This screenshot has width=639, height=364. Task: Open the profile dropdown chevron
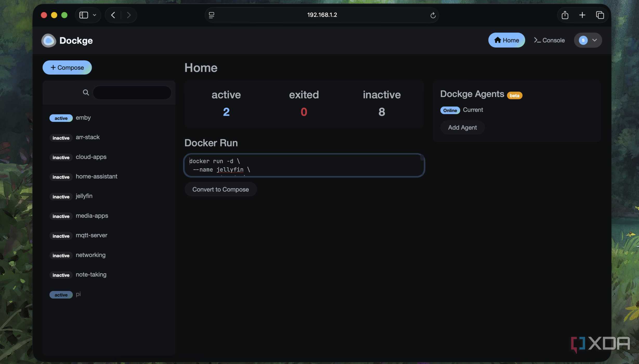[595, 40]
